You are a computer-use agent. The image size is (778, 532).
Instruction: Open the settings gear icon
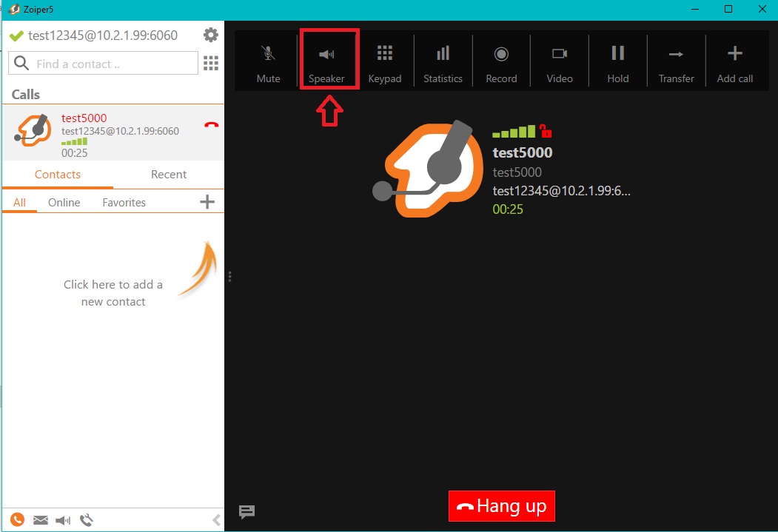tap(211, 36)
